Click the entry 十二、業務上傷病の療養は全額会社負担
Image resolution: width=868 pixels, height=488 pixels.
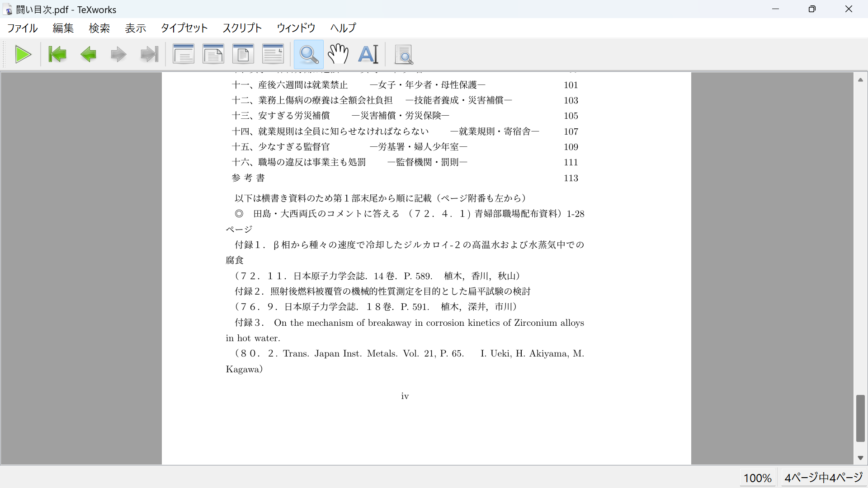click(312, 100)
